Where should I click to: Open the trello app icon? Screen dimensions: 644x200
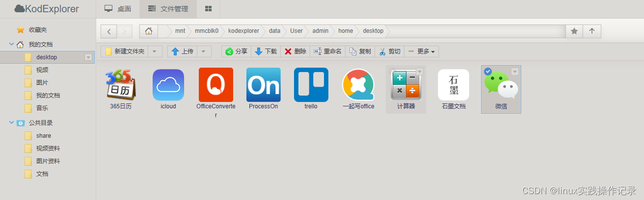[311, 85]
